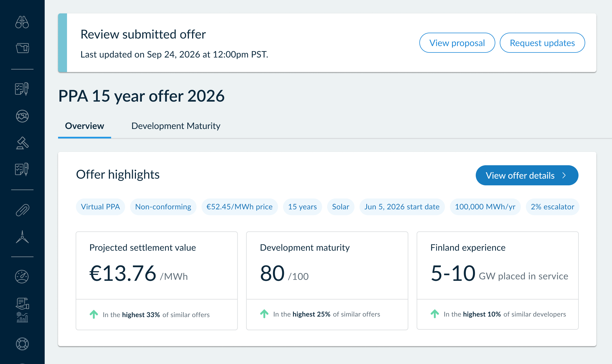Open the paperclip attachments icon
Screen dimensions: 612x364
22,210
